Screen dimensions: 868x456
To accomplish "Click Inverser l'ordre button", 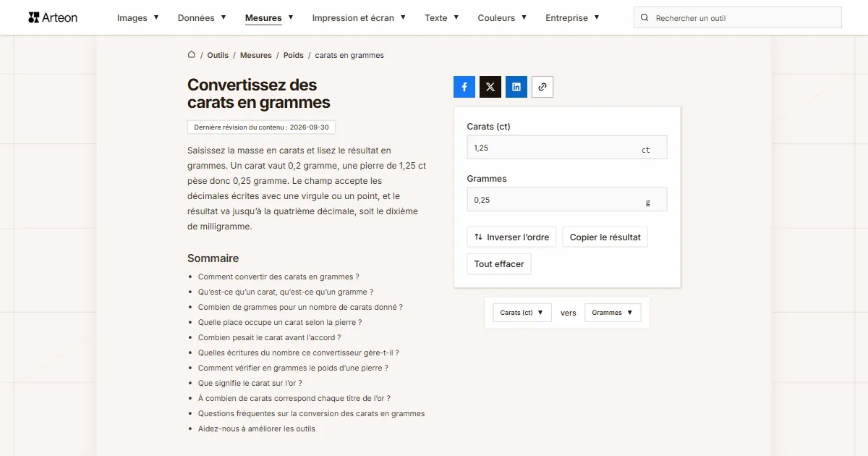I will [511, 237].
